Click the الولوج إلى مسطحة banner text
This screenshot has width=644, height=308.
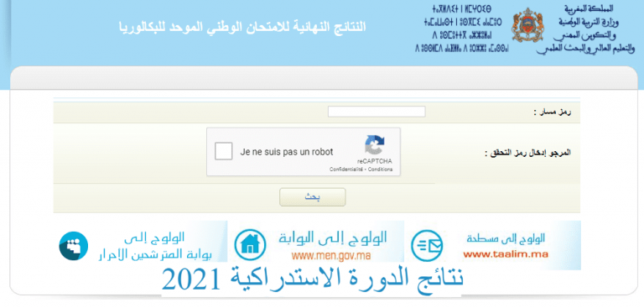[506, 238]
